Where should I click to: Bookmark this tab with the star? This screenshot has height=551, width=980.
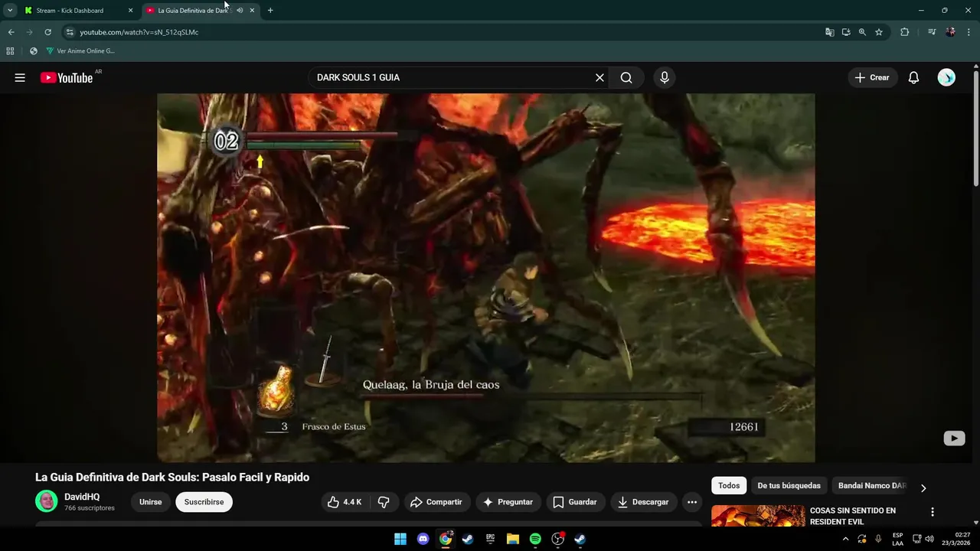(x=879, y=32)
